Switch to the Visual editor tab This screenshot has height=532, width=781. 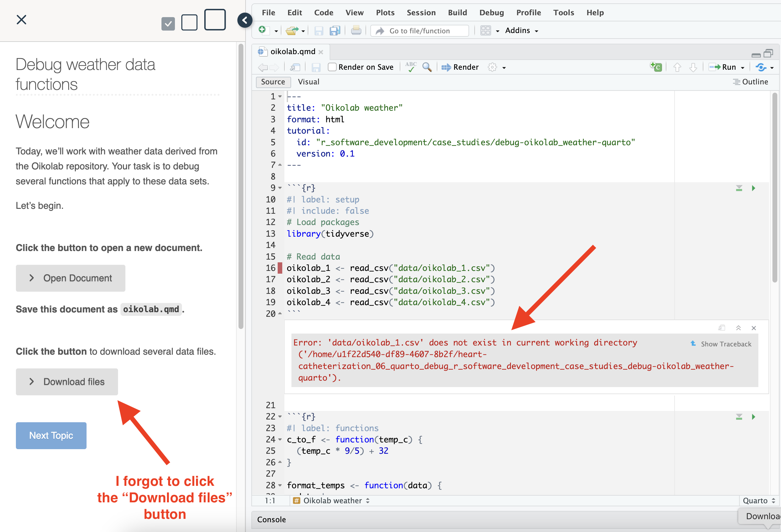pos(308,82)
